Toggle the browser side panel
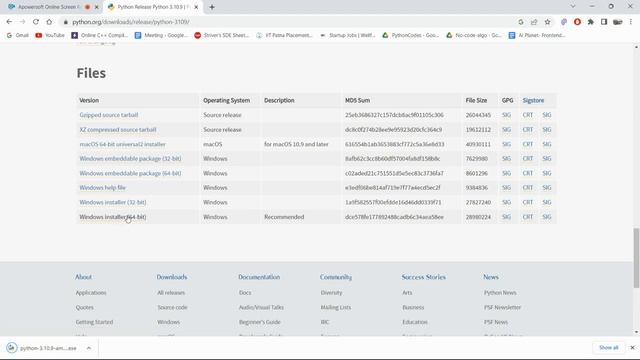The width and height of the screenshot is (640, 360). [x=604, y=22]
